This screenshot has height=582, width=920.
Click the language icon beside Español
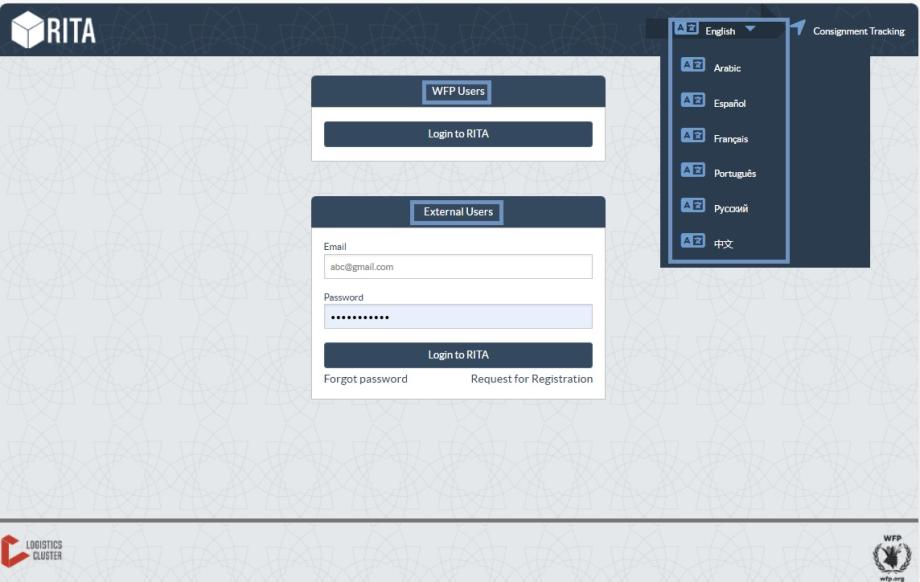click(x=692, y=100)
